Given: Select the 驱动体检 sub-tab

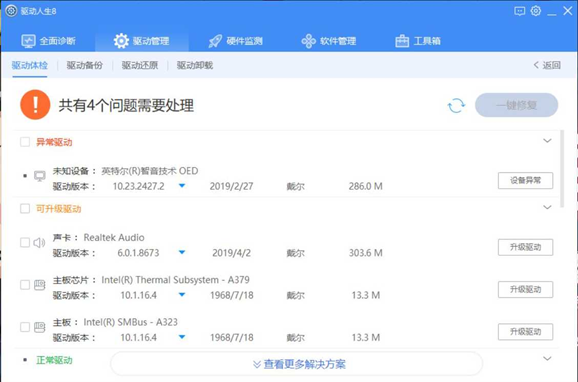Looking at the screenshot, I should coord(29,65).
